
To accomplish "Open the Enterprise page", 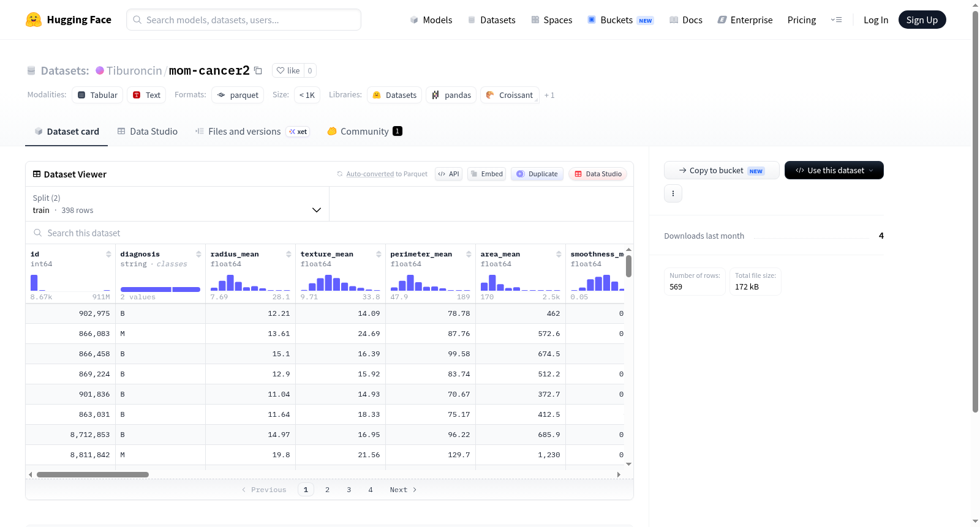I will tap(745, 20).
